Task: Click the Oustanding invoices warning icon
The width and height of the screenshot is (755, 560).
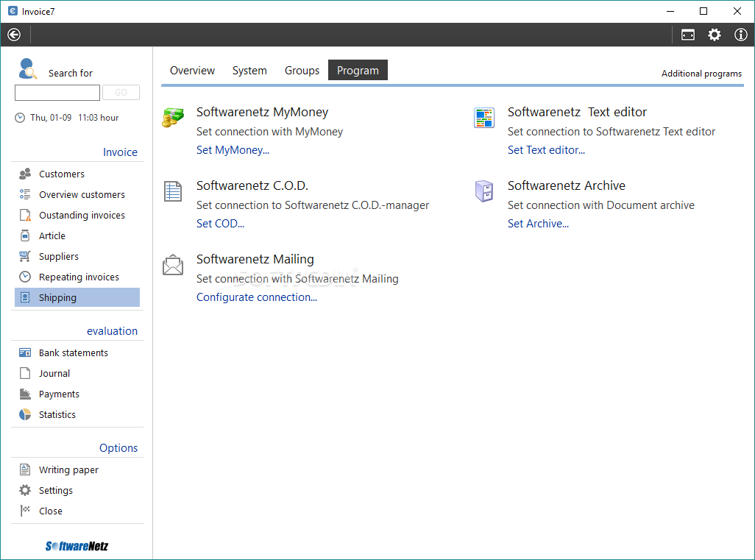Action: click(x=25, y=215)
